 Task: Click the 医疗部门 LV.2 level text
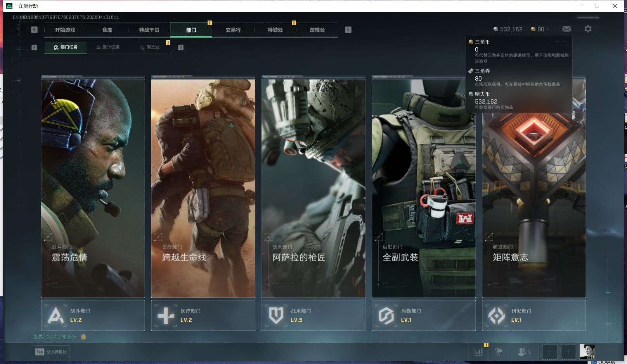pos(186,320)
